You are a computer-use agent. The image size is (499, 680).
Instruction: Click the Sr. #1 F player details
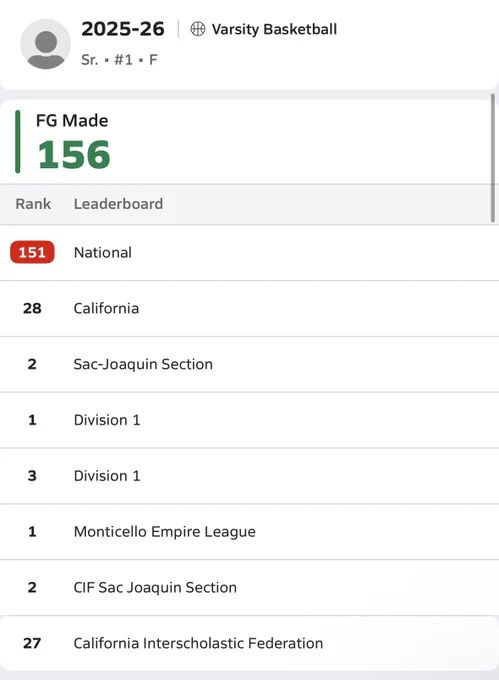click(x=119, y=59)
